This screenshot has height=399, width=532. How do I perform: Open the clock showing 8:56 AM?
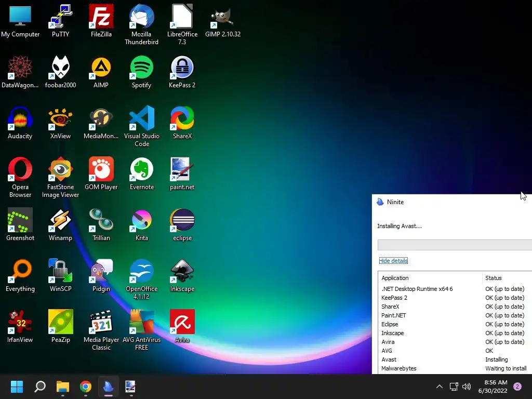click(493, 387)
